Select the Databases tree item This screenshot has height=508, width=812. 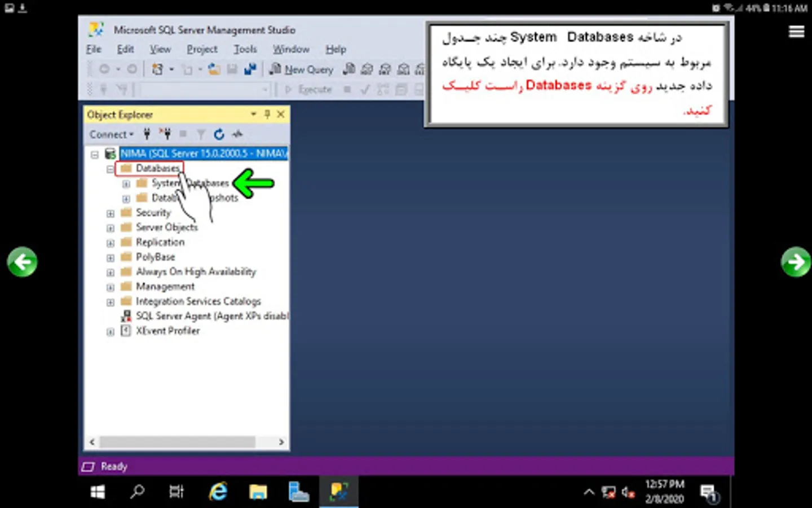158,168
